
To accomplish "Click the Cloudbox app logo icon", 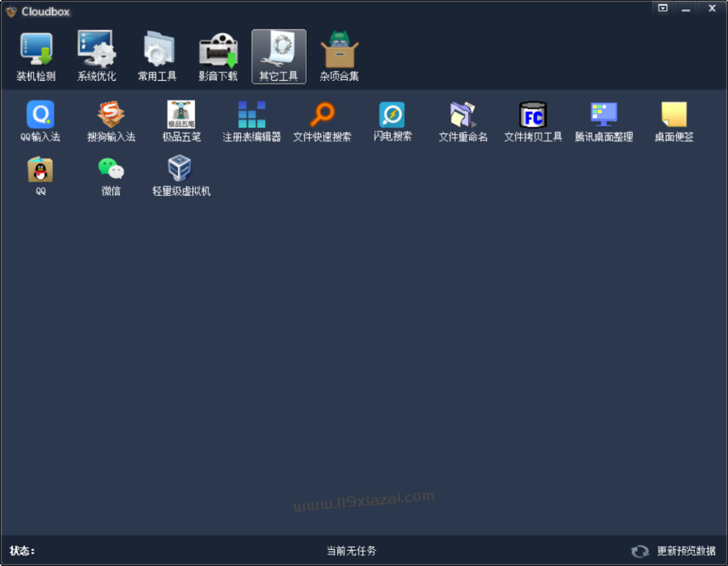I will click(11, 11).
